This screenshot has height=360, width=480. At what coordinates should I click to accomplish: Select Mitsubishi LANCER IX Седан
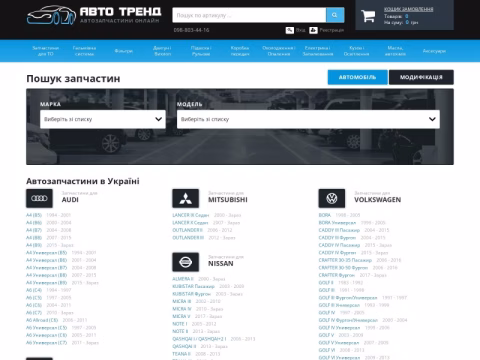(x=191, y=215)
